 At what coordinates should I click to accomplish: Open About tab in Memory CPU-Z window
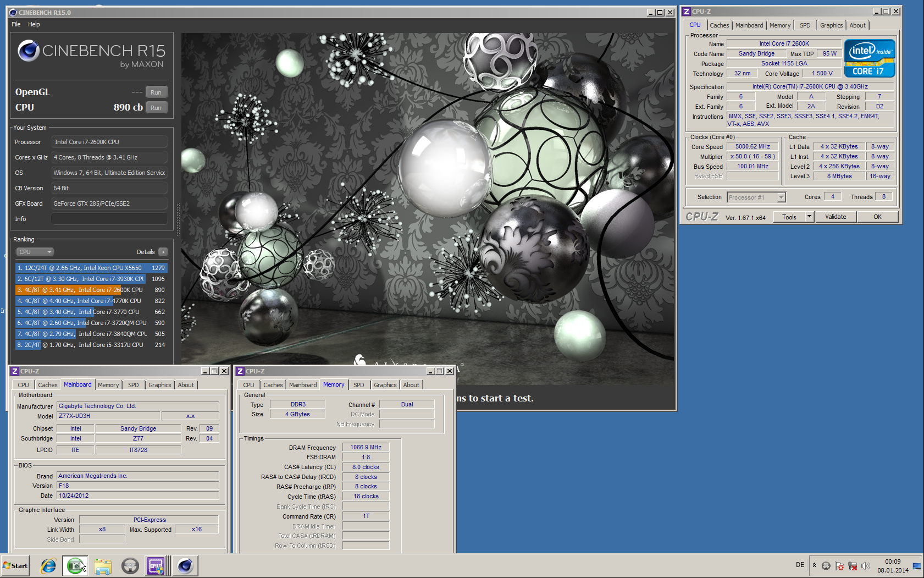(x=411, y=385)
